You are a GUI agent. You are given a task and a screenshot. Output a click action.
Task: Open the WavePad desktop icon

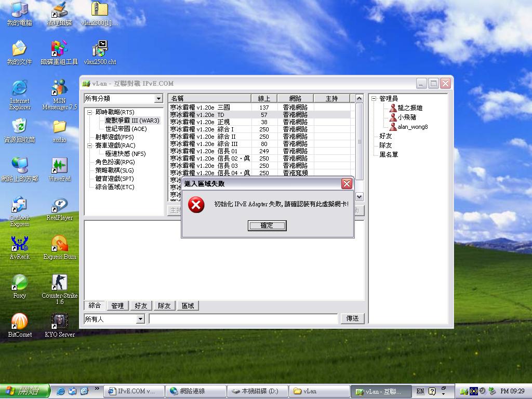(59, 166)
